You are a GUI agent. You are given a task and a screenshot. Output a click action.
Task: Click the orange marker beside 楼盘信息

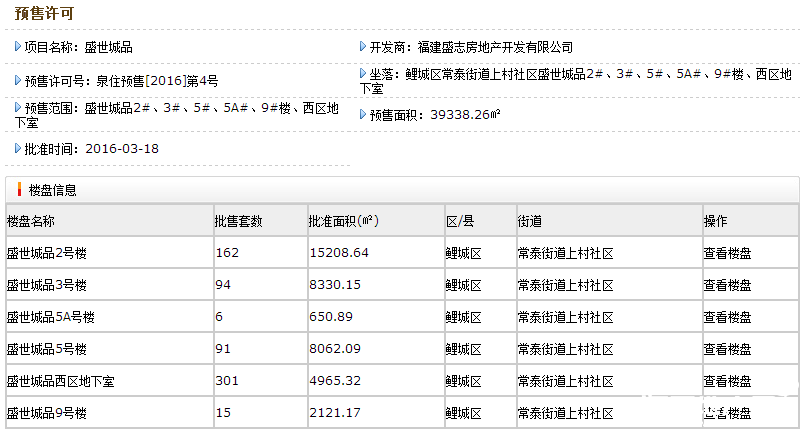tap(19, 190)
